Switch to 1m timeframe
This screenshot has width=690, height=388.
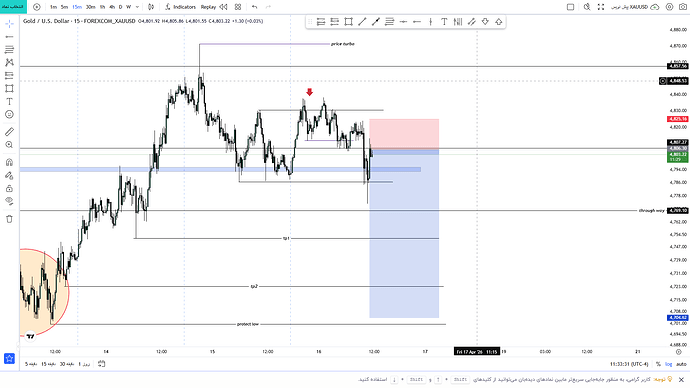tap(53, 7)
